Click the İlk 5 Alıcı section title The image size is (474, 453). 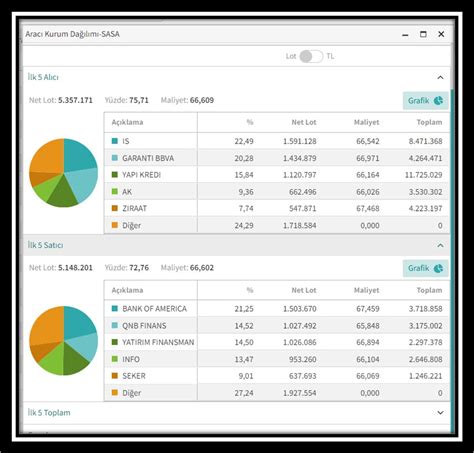(x=43, y=77)
